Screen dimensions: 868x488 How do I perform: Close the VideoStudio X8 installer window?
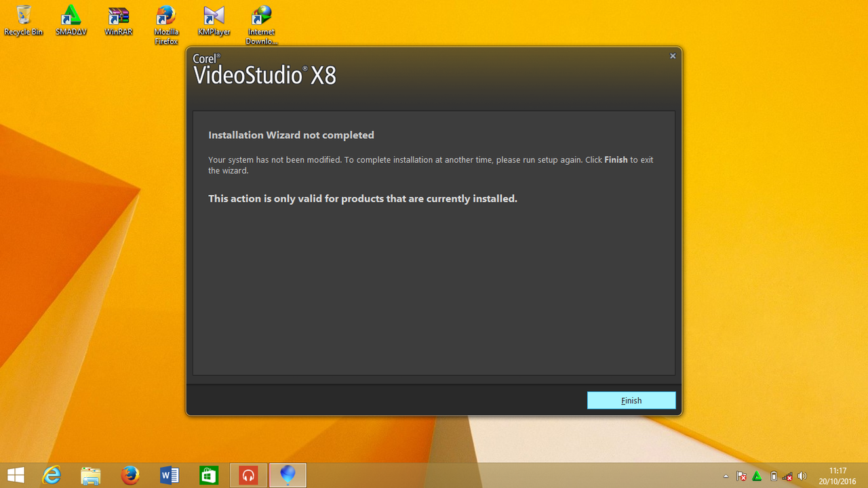click(x=673, y=56)
